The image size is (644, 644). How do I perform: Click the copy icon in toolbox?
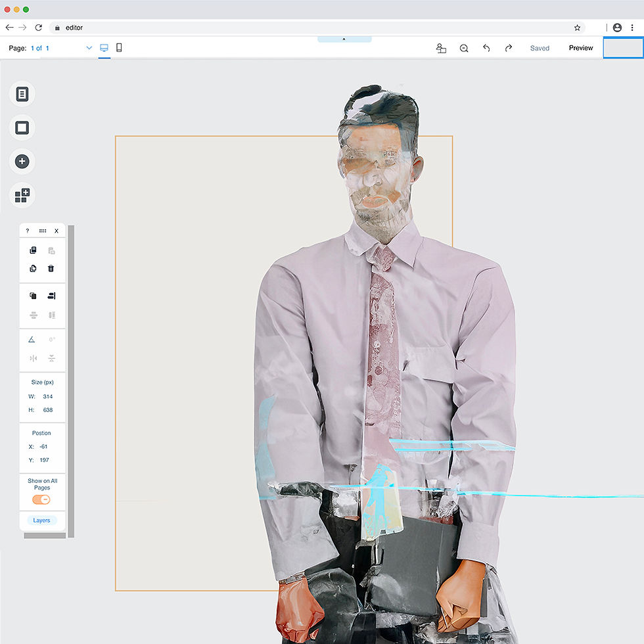[x=34, y=250]
